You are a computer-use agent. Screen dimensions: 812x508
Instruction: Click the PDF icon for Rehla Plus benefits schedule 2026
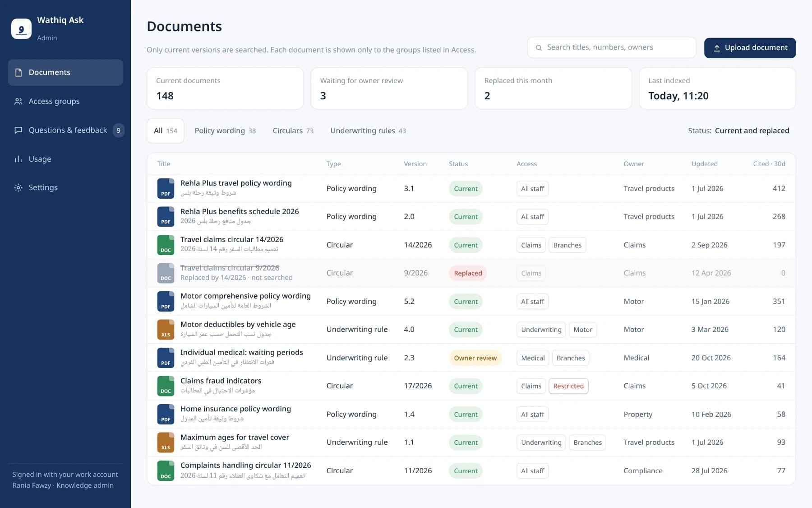tap(166, 217)
